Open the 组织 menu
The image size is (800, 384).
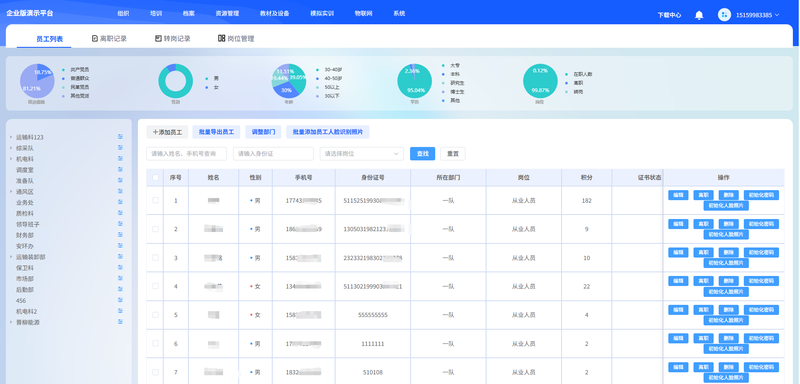pyautogui.click(x=123, y=14)
